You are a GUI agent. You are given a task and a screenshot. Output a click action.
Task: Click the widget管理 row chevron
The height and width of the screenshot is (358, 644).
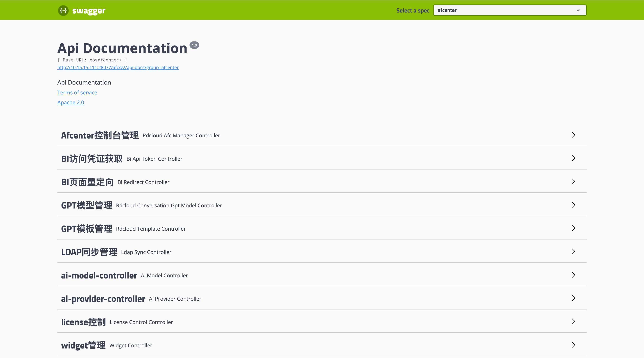pyautogui.click(x=573, y=345)
